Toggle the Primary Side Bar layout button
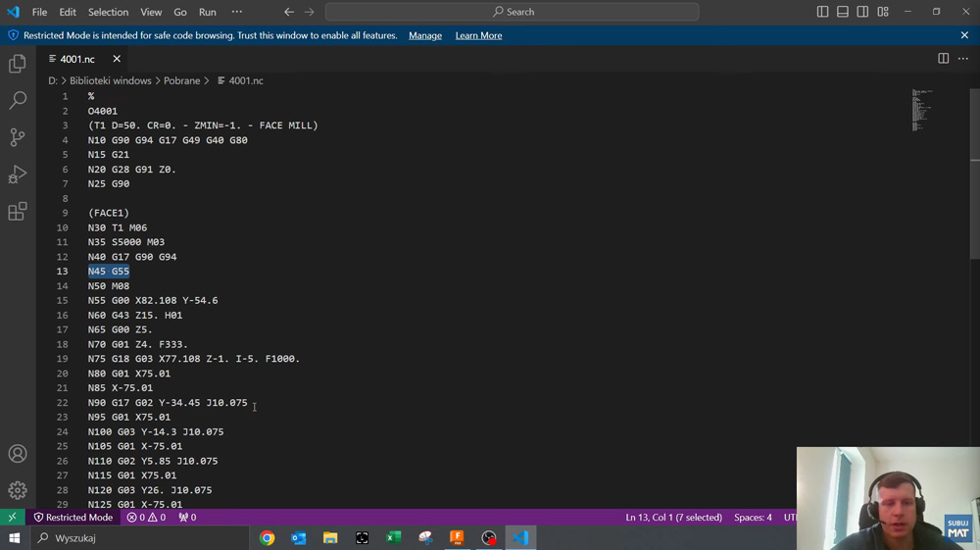 click(822, 12)
